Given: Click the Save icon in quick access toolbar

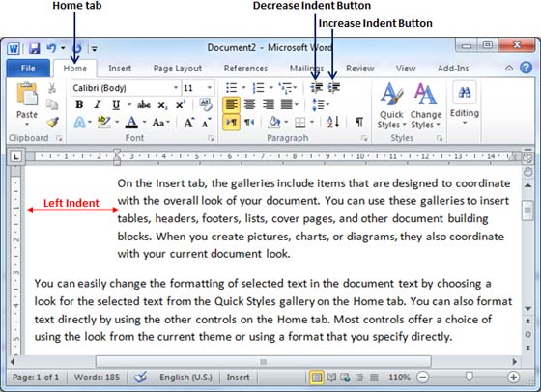Looking at the screenshot, I should click(x=34, y=48).
